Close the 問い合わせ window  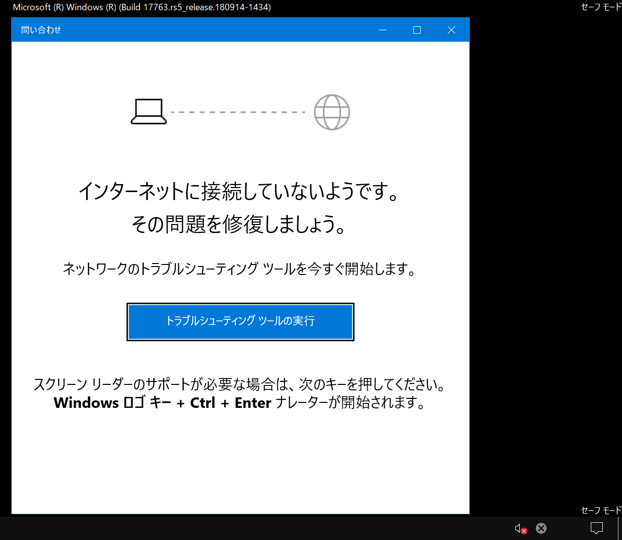click(x=451, y=30)
